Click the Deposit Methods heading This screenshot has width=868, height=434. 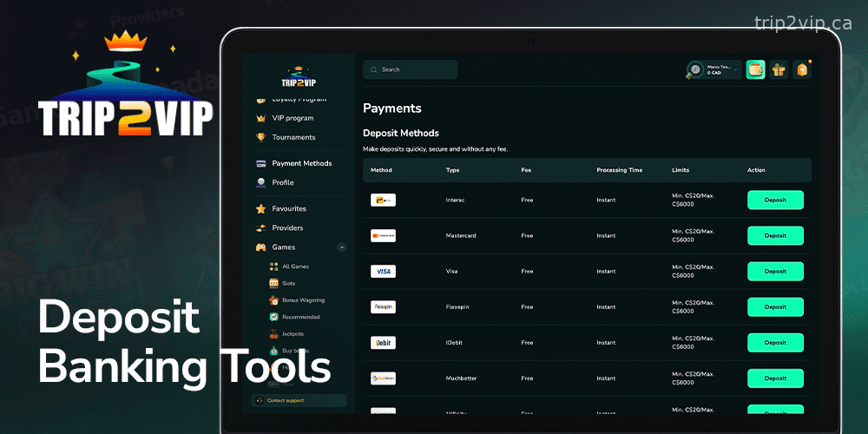[401, 134]
